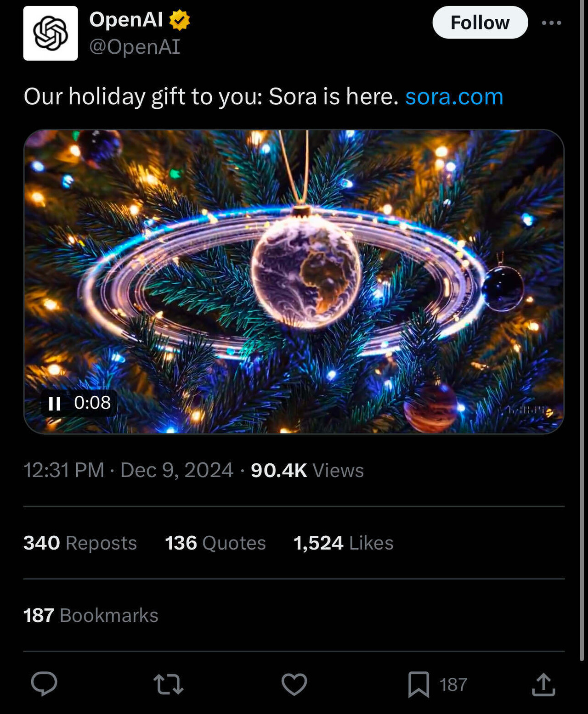Viewport: 588px width, 714px height.
Task: Expand the 340 Reposts list
Action: [80, 543]
